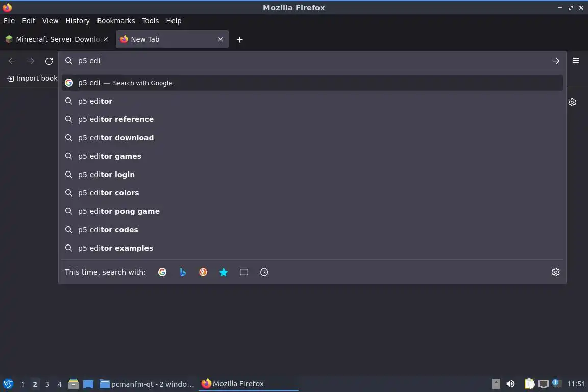Click the notification tray icon with exclamation
588x392 pixels.
tap(556, 383)
